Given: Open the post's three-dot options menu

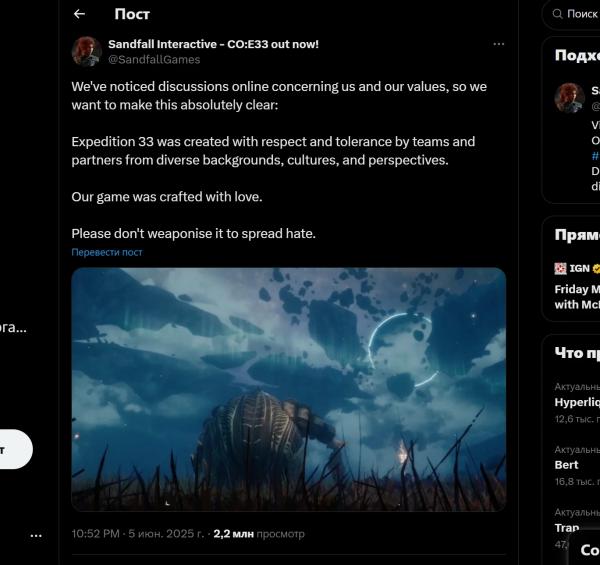Looking at the screenshot, I should tap(498, 44).
